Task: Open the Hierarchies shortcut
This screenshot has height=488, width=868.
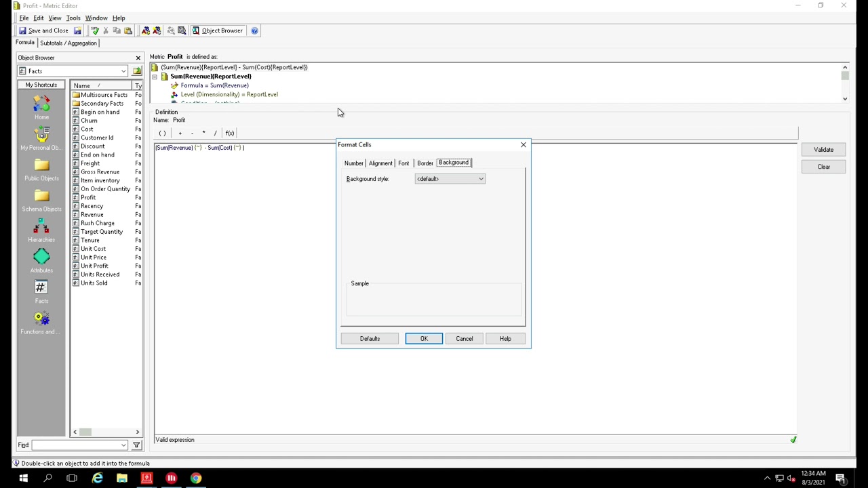Action: 41,230
